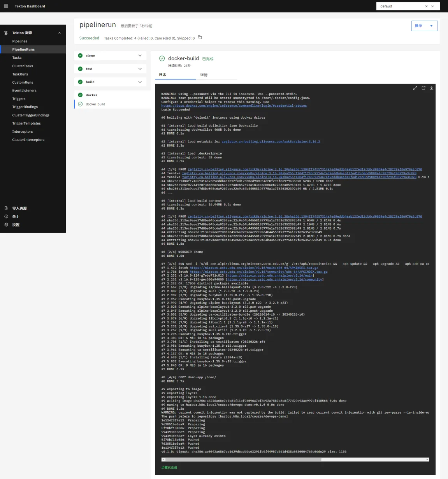Click the build task success icon
The width and height of the screenshot is (448, 479).
tap(80, 82)
